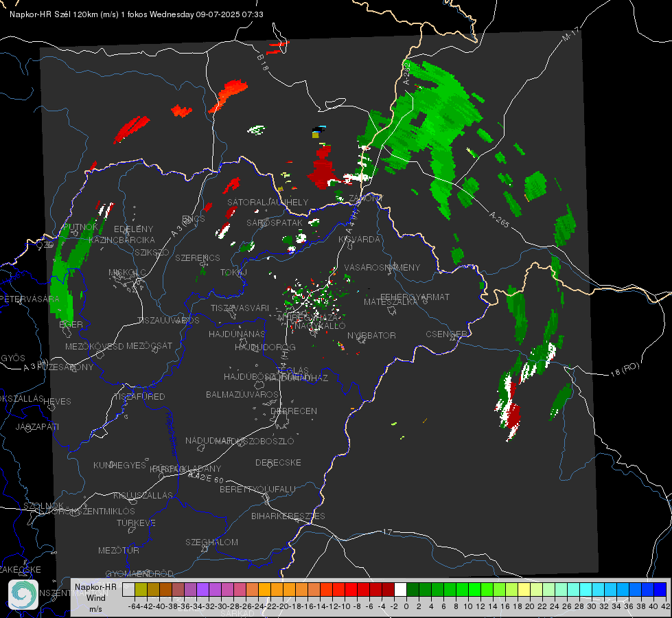Click the VÁSÁROSNAMÉNY label
The width and height of the screenshot is (672, 618).
point(382,267)
